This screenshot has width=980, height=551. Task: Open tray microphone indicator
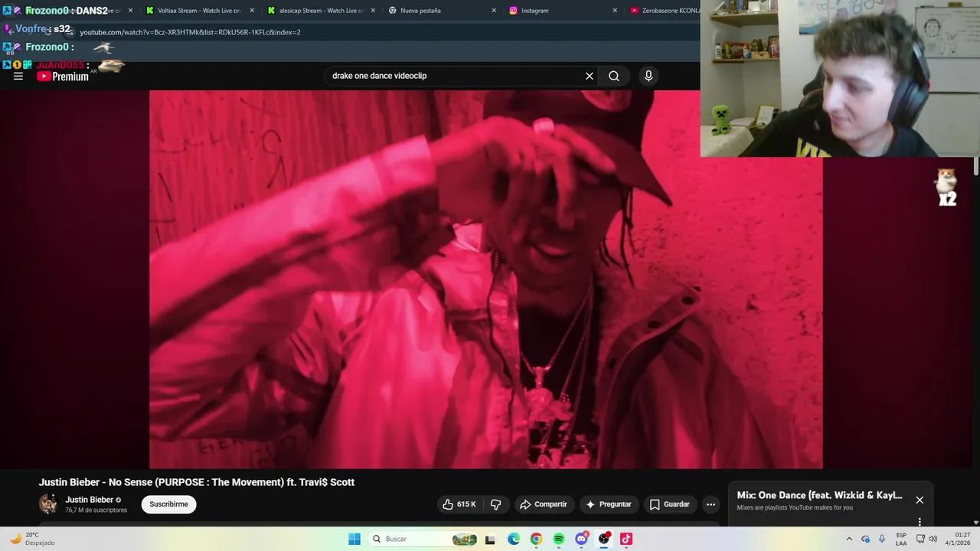882,539
